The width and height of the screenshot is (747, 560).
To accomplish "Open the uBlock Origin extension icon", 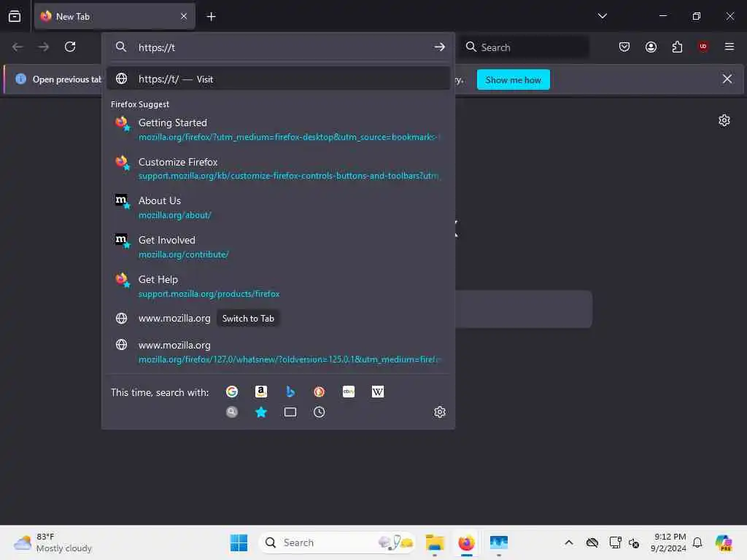I will pos(703,46).
